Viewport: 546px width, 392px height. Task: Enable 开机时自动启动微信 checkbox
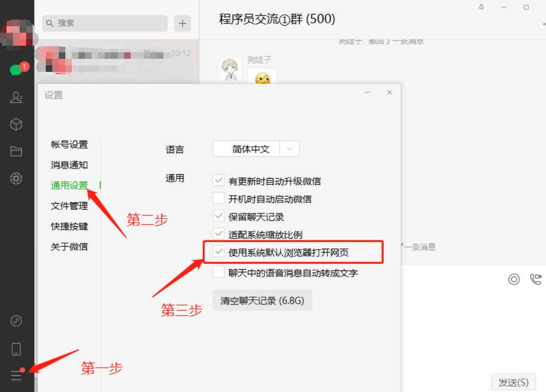218,198
